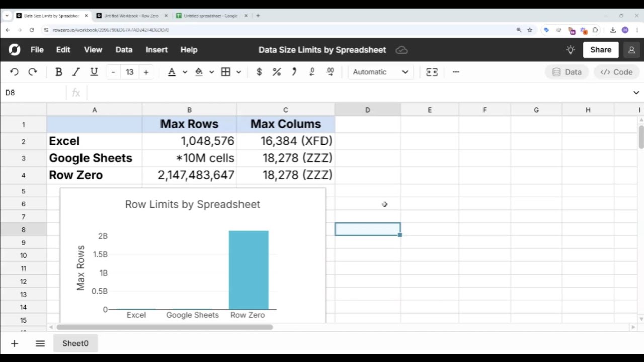644x362 pixels.
Task: Reload the browser page
Action: 32,30
